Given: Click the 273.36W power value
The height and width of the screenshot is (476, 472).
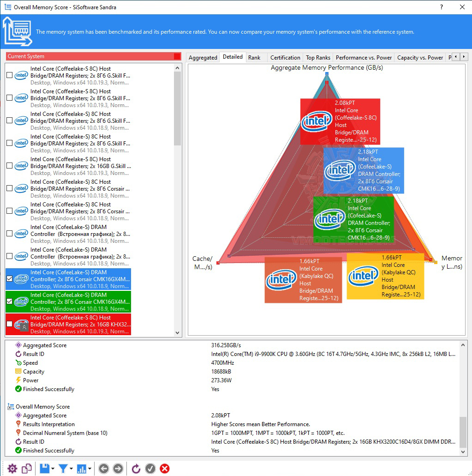Looking at the screenshot, I should coord(221,380).
